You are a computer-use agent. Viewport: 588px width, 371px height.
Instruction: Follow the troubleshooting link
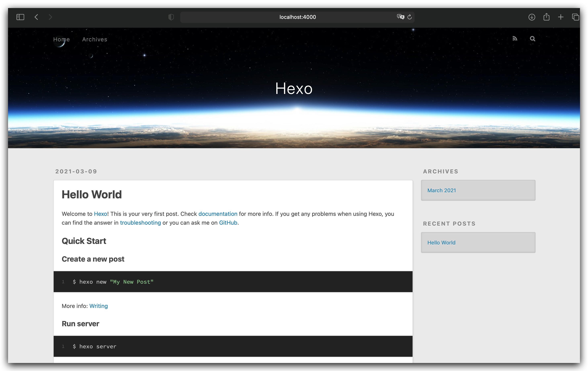click(x=140, y=223)
